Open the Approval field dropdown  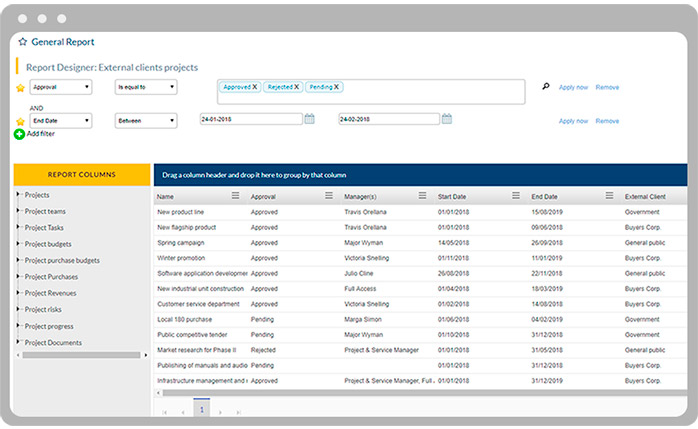click(60, 87)
